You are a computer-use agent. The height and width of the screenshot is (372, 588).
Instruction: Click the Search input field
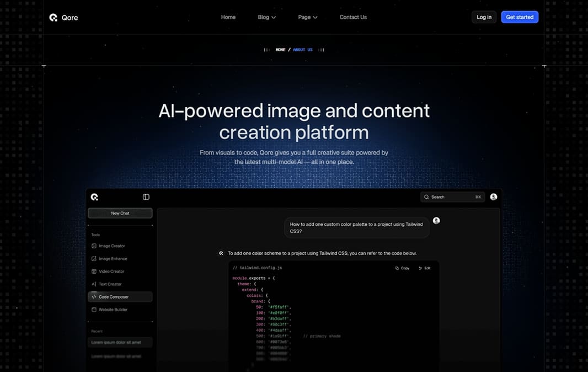pos(452,197)
